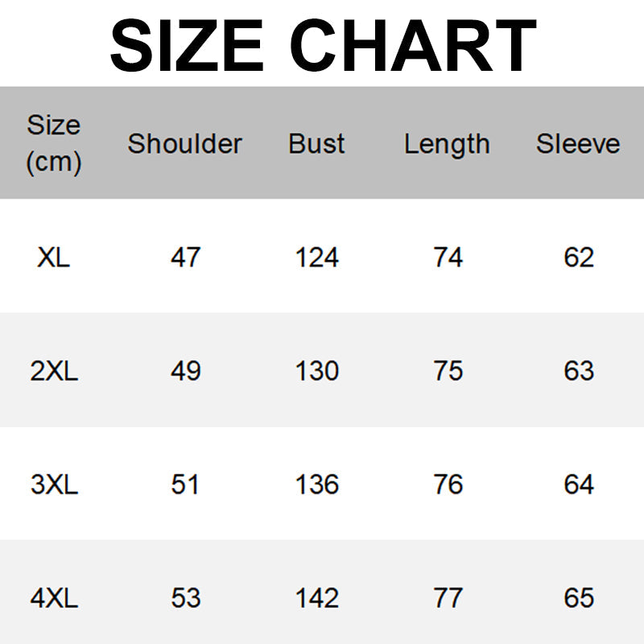The image size is (644, 644).
Task: Select the 4XL size row label
Action: (54, 598)
